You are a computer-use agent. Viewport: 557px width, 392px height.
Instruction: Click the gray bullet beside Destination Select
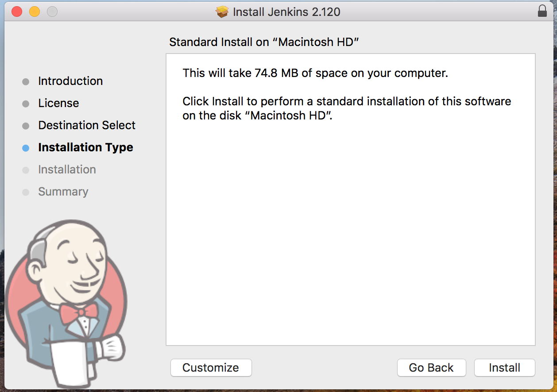[x=26, y=126]
